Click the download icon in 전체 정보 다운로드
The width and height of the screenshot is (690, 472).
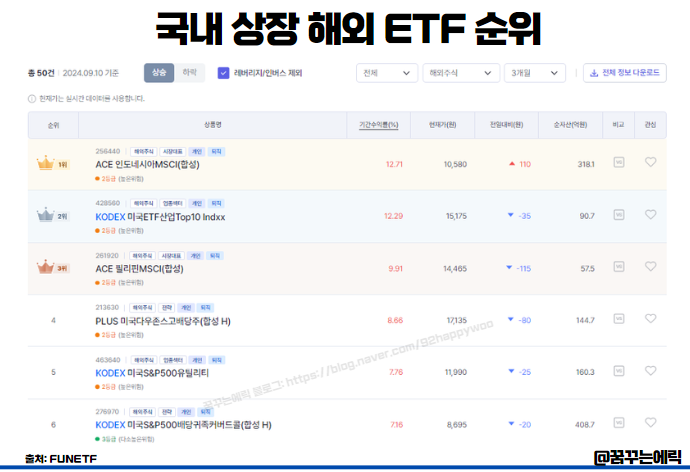[x=594, y=73]
